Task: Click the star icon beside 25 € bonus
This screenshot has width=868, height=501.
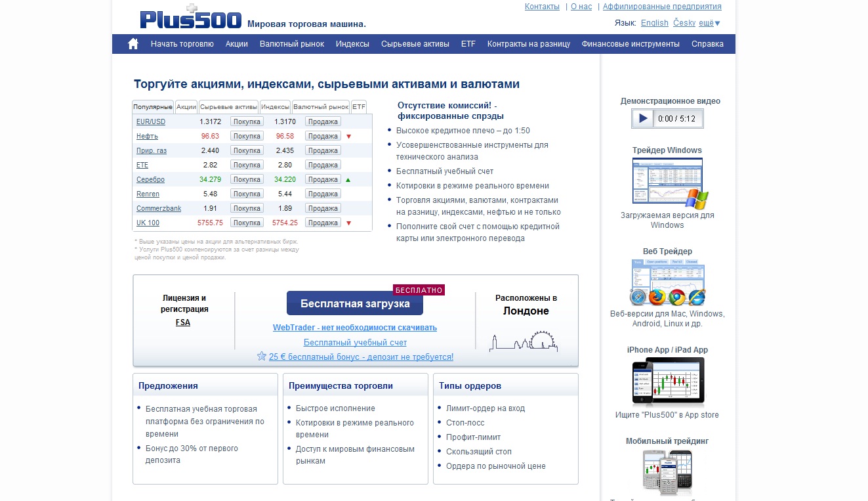Action: point(262,357)
